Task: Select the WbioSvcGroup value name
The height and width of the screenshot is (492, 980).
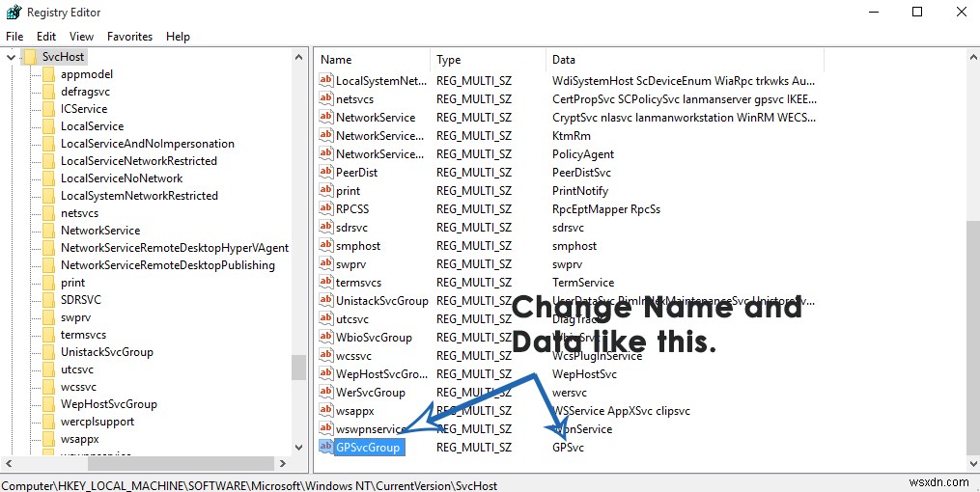Action: pos(374,338)
